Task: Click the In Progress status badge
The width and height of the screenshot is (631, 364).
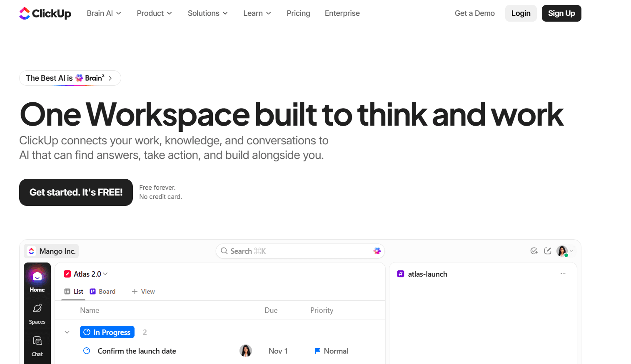Action: (107, 332)
